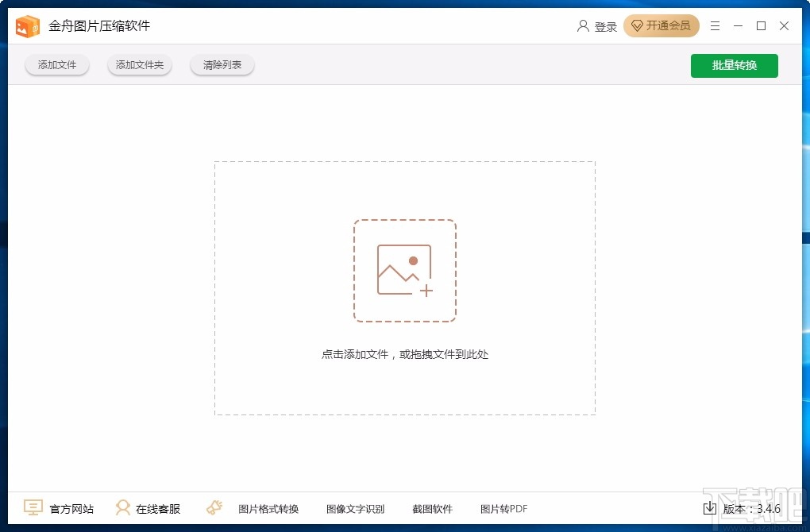Select the 图片格式转换 brush icon
The width and height of the screenshot is (810, 532).
tap(214, 507)
